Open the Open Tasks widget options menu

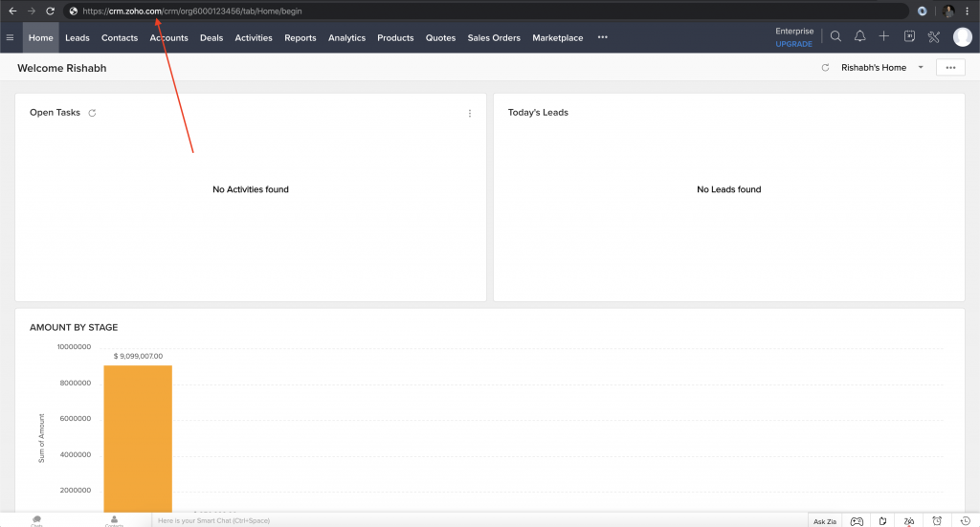(x=470, y=113)
